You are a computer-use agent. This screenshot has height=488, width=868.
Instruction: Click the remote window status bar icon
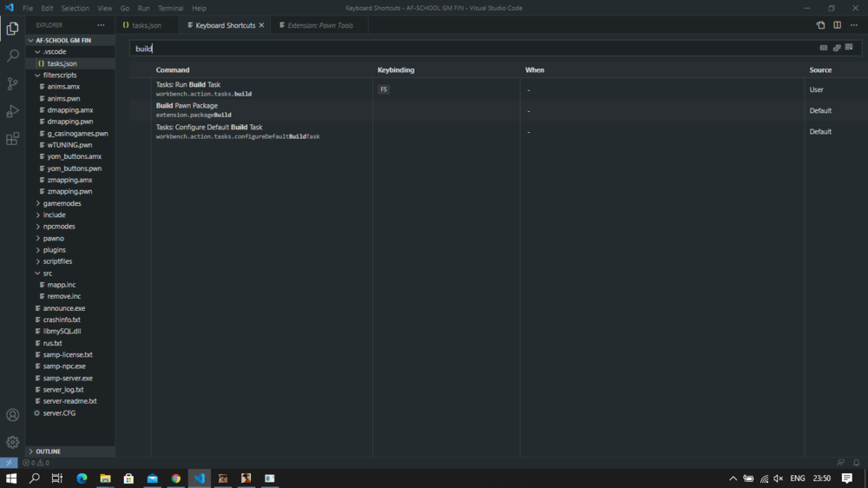[x=9, y=463]
